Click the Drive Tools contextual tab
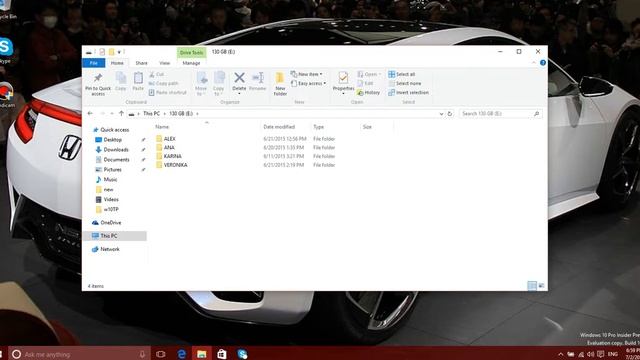 click(191, 52)
